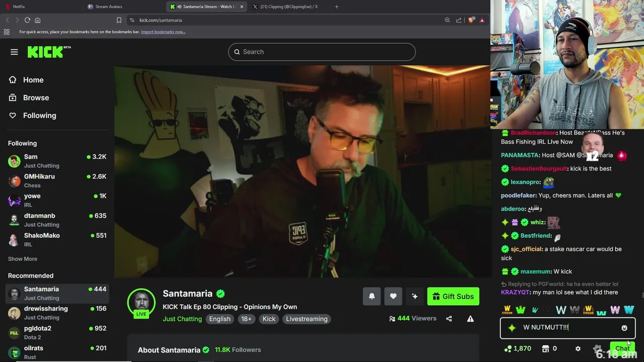Viewport: 644px width, 362px height.
Task: Select Santamaria in Recommended list
Action: point(57,293)
